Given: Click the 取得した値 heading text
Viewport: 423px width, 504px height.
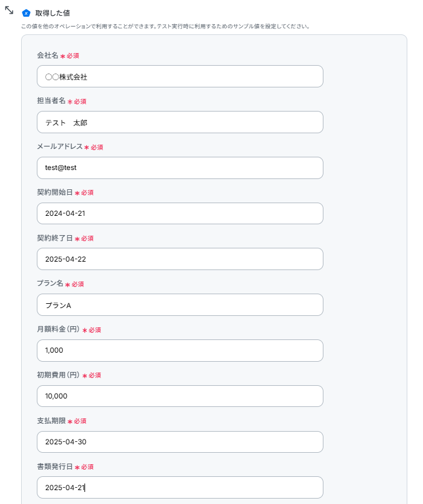Looking at the screenshot, I should 52,13.
